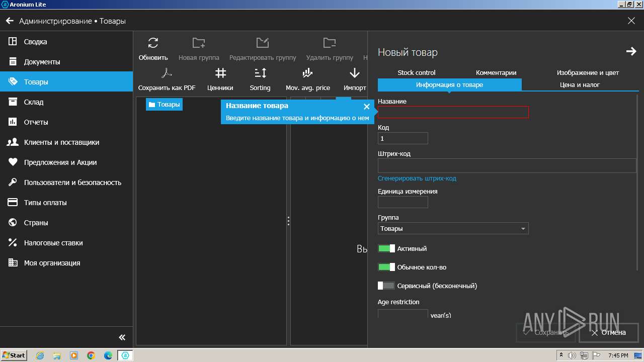Close the administration view with X
The height and width of the screenshot is (362, 644).
pos(631,21)
